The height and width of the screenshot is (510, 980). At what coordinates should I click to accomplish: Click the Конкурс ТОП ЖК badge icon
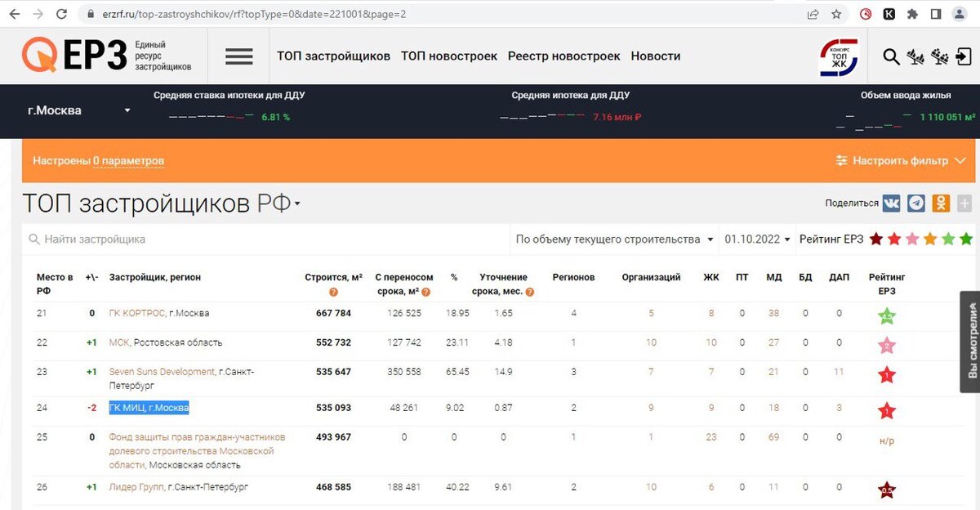[x=839, y=55]
